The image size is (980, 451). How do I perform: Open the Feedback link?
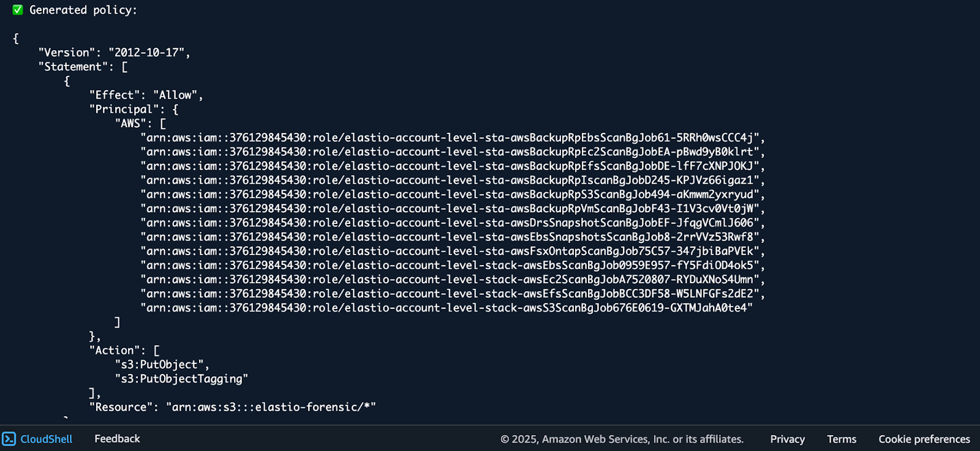117,439
